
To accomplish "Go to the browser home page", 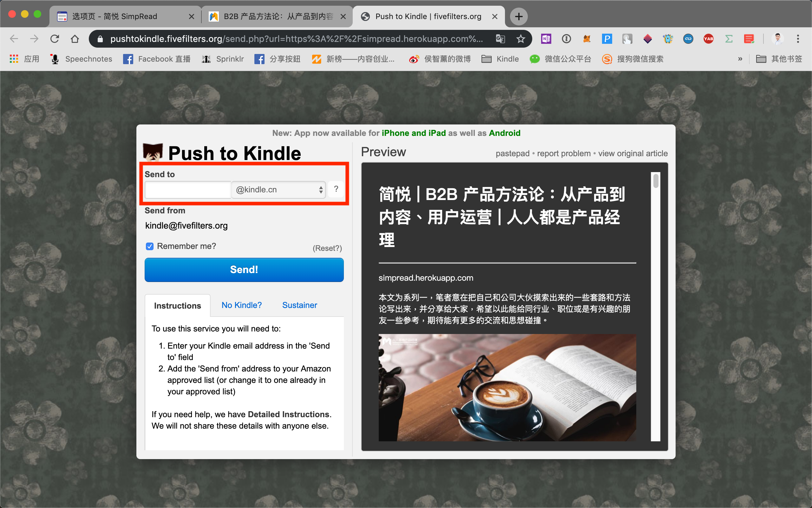I will (x=75, y=39).
